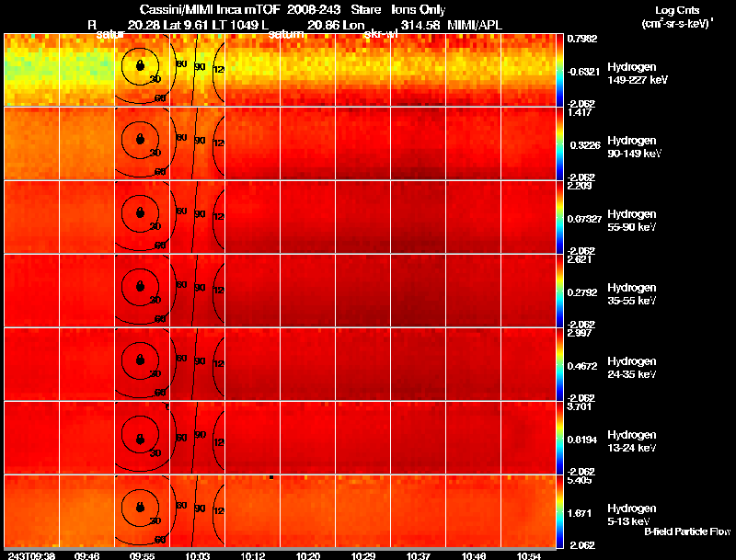
Task: Open the 149-227 keV image frame at 10:12
Action: [x=252, y=69]
